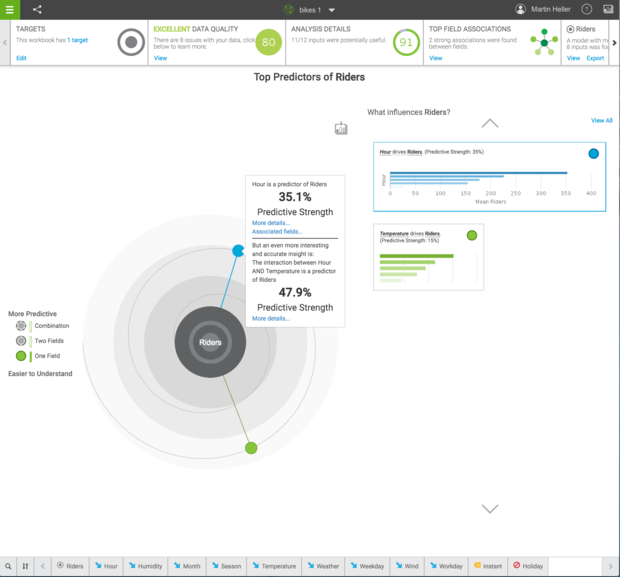
Task: Click the sort fields icon in bottom bar
Action: click(25, 566)
